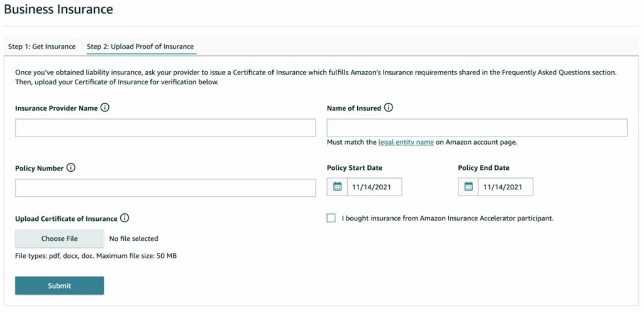Click info icon beside Name of Insured

click(x=388, y=108)
